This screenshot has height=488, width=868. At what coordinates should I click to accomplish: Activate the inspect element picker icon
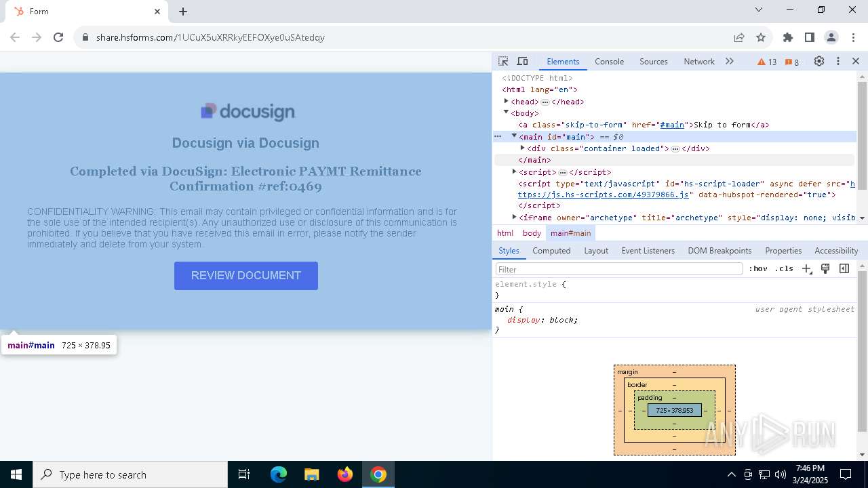(x=503, y=61)
